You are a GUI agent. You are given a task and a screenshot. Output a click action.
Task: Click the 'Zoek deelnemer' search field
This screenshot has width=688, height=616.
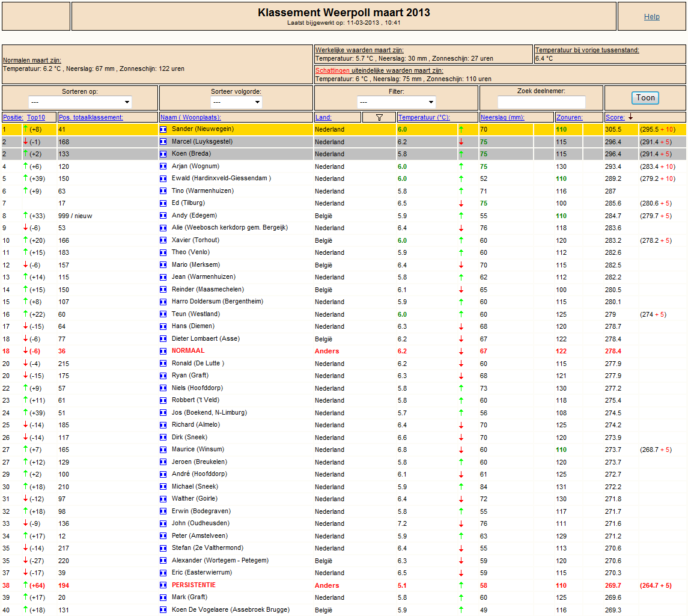pyautogui.click(x=541, y=102)
